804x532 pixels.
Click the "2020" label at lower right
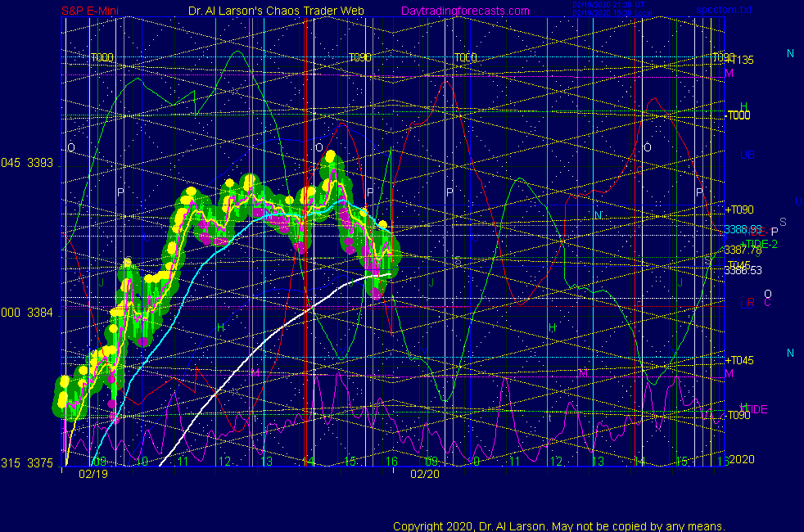pos(742,459)
